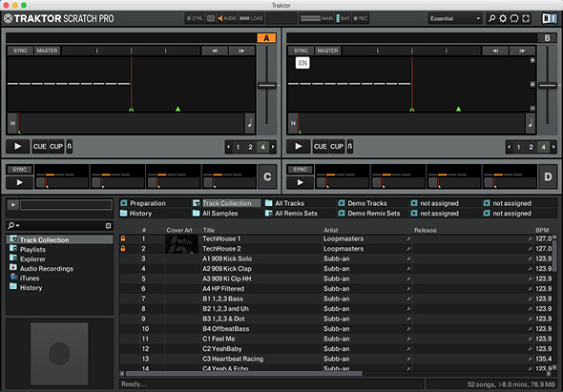Play Deck A
563x392 pixels.
(17, 147)
